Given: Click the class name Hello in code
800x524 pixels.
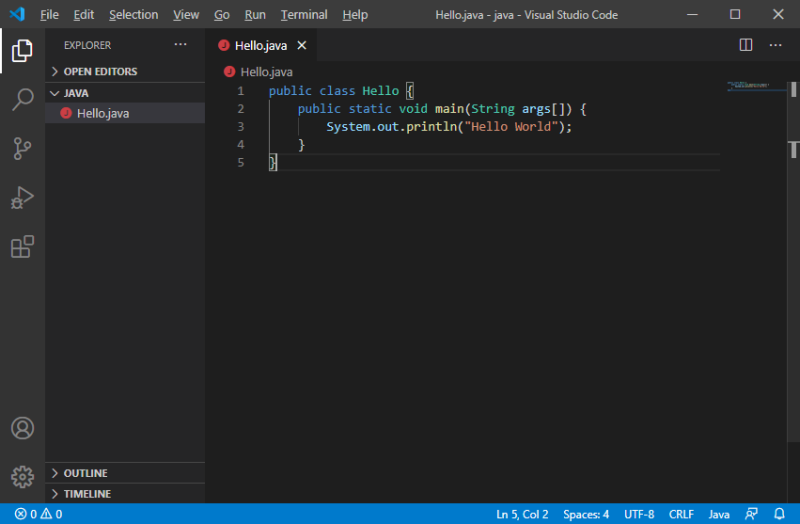Looking at the screenshot, I should (x=381, y=91).
